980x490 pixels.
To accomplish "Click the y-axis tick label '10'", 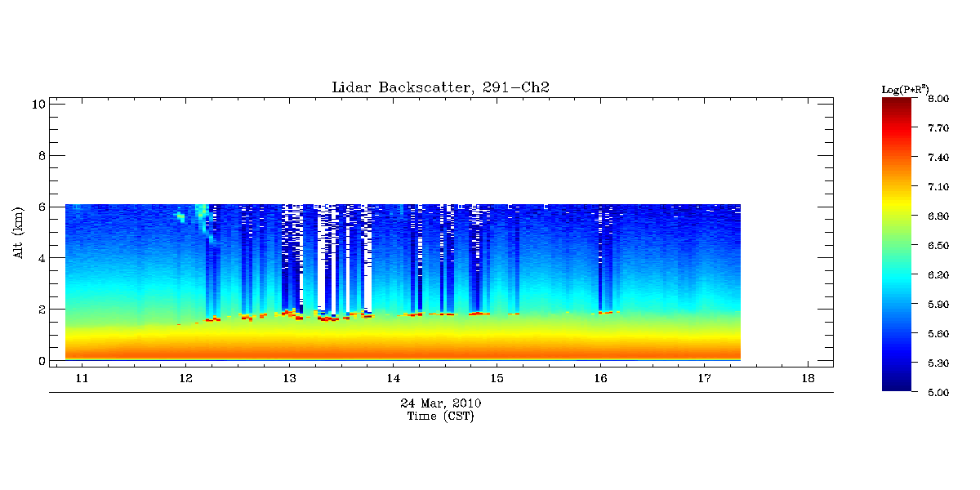I will pyautogui.click(x=37, y=104).
